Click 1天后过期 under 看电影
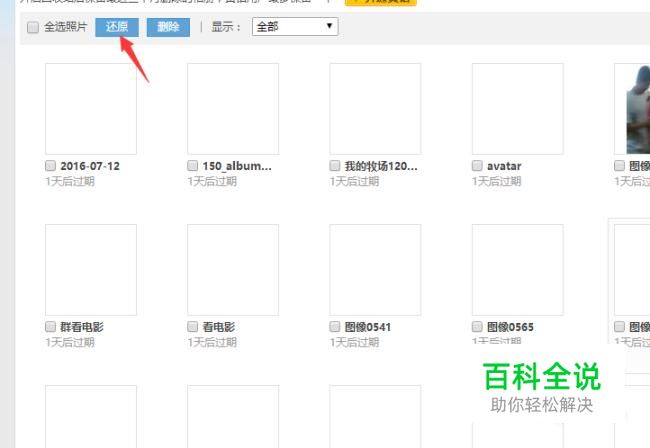 (212, 342)
